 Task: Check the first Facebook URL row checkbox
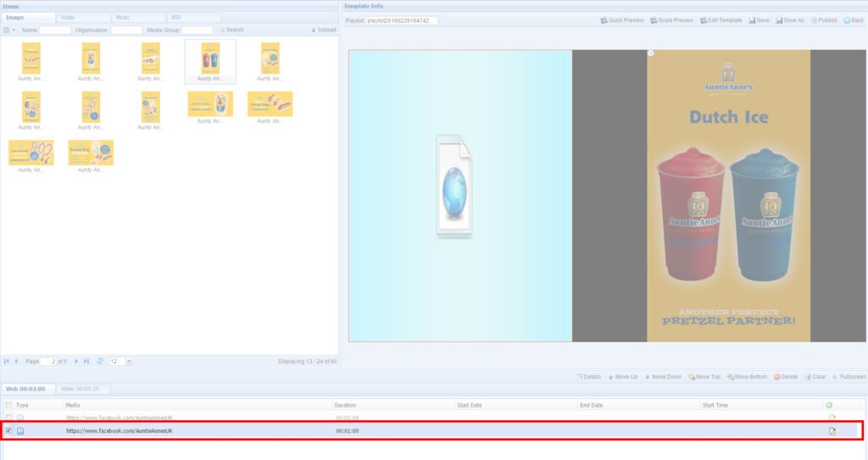(x=8, y=418)
